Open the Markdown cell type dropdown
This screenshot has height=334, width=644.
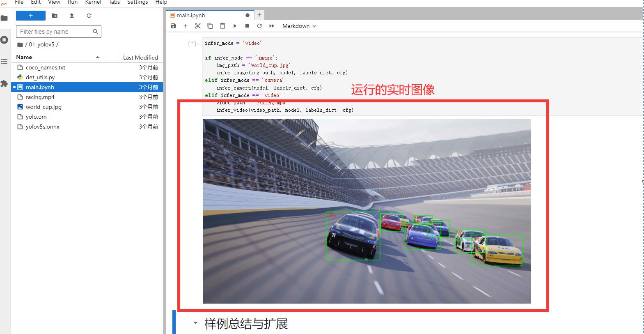point(299,26)
